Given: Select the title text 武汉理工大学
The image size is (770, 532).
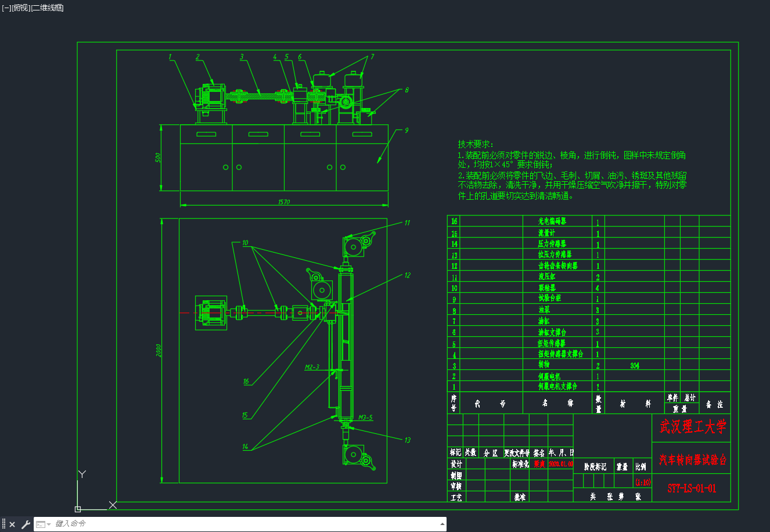Looking at the screenshot, I should click(x=692, y=427).
